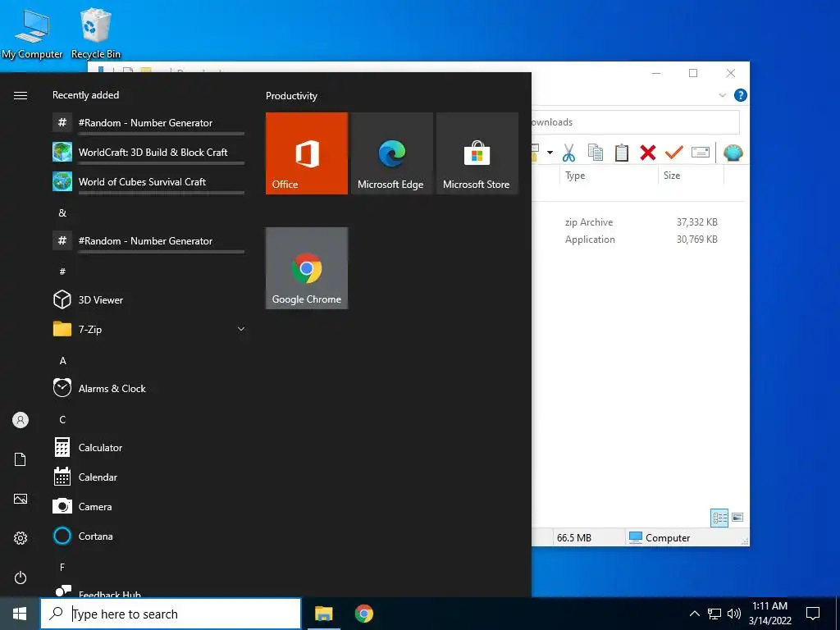Image resolution: width=840 pixels, height=630 pixels.
Task: Click the taskbar search box
Action: [x=171, y=614]
